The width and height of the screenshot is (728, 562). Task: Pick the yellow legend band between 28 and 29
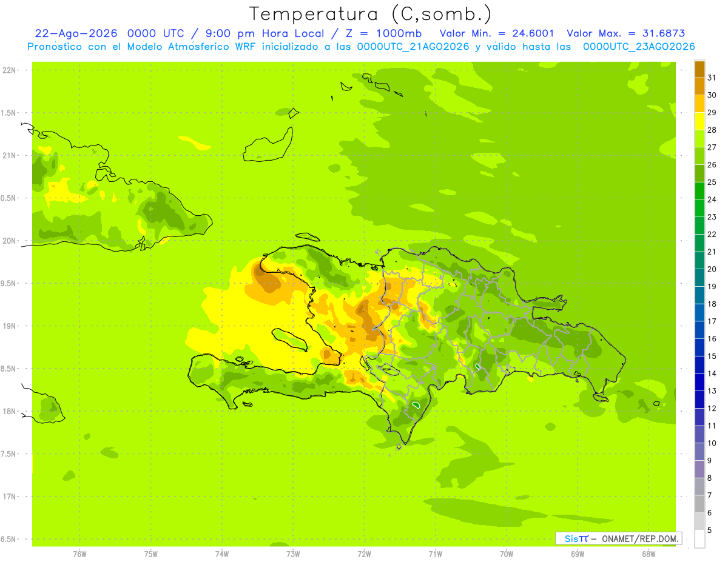click(x=699, y=121)
